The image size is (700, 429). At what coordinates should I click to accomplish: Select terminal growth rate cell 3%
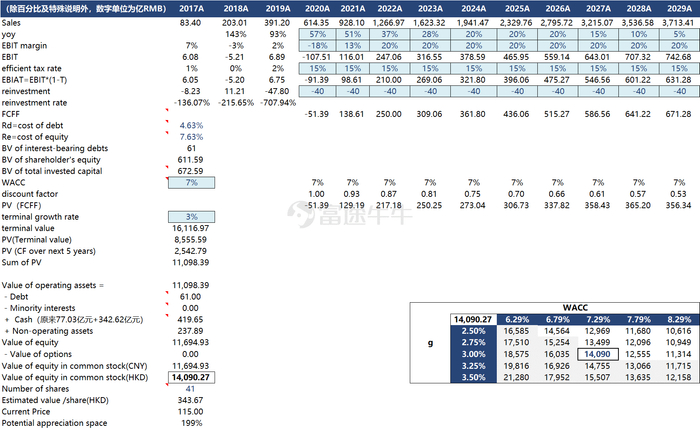pyautogui.click(x=192, y=217)
